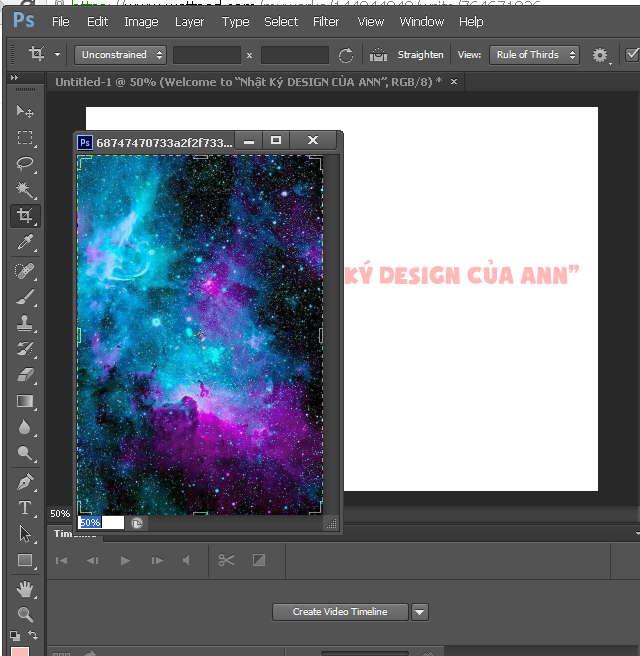Select the Pen tool
Image resolution: width=640 pixels, height=656 pixels.
[25, 482]
